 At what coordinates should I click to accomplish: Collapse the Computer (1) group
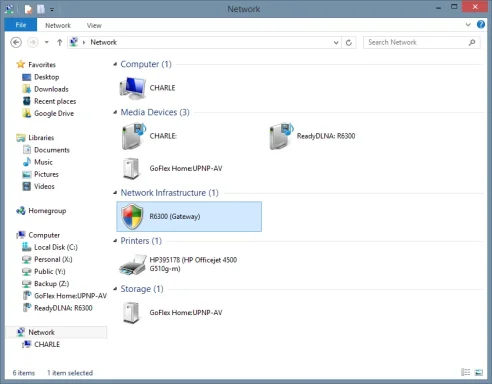[115, 64]
